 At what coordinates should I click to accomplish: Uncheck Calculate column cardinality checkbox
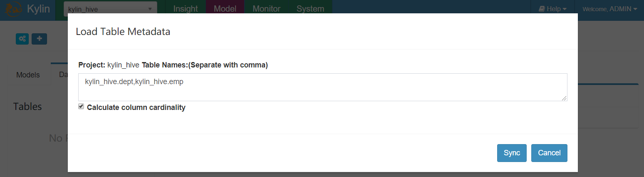pyautogui.click(x=81, y=107)
